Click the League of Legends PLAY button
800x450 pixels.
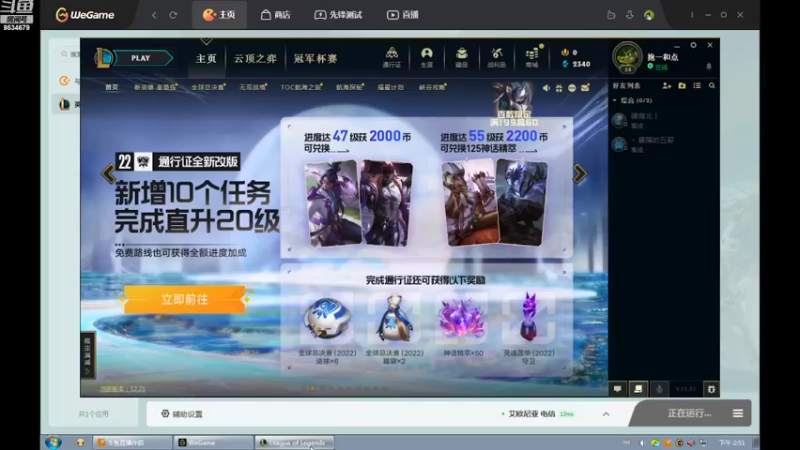click(141, 58)
